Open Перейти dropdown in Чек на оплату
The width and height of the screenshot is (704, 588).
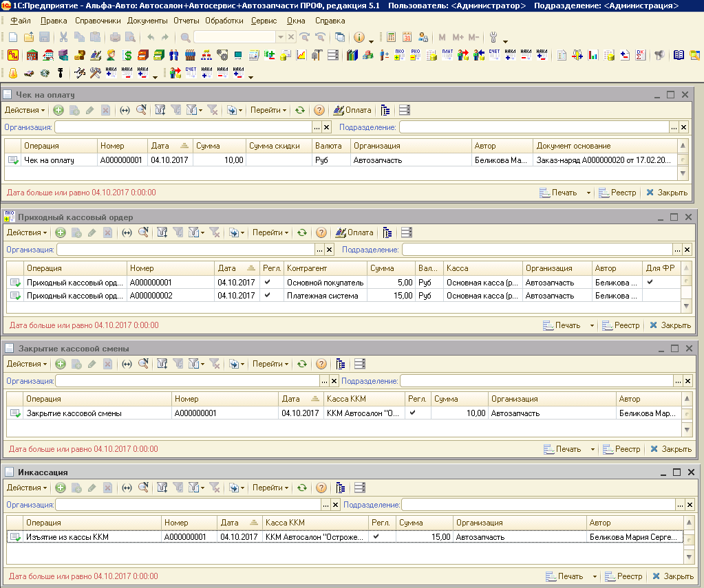(x=268, y=110)
